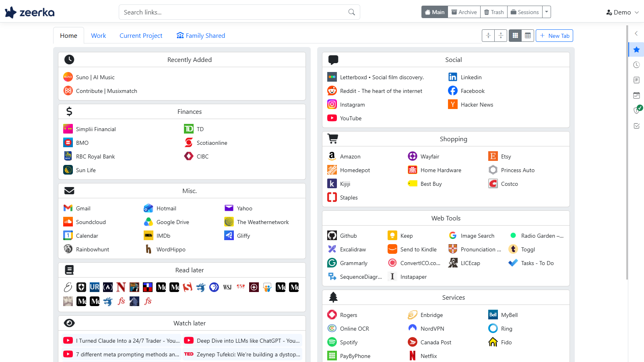Open the dropdown caret next to Sessions
Image resolution: width=644 pixels, height=362 pixels.
[x=547, y=12]
